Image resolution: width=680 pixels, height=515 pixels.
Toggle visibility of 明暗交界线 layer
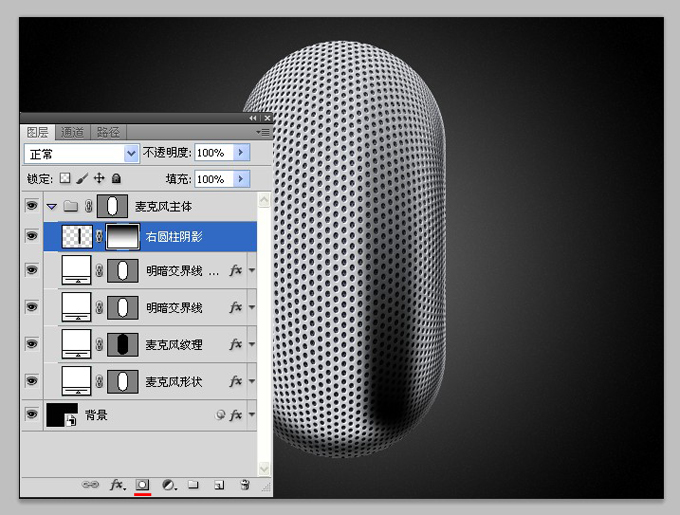[32, 307]
